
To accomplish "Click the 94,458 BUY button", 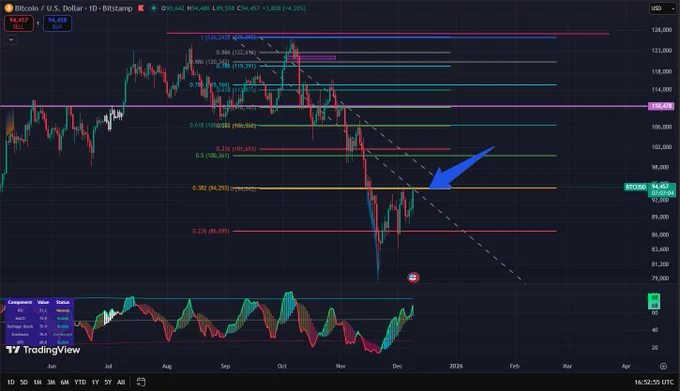I will coord(57,23).
